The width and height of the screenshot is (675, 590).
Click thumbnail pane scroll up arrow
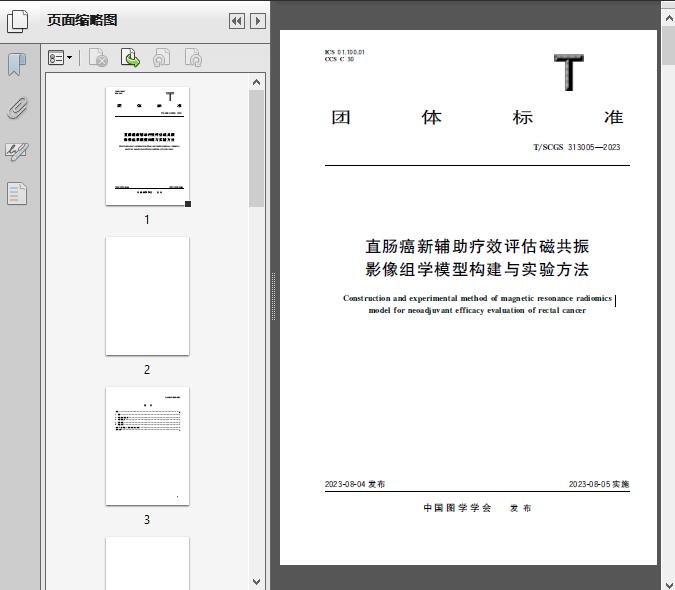(x=257, y=82)
